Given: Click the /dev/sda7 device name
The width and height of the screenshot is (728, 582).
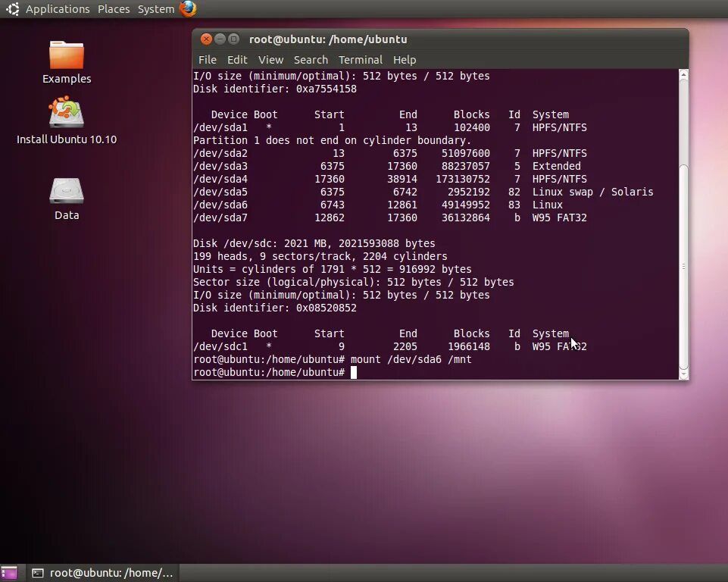Looking at the screenshot, I should point(220,217).
